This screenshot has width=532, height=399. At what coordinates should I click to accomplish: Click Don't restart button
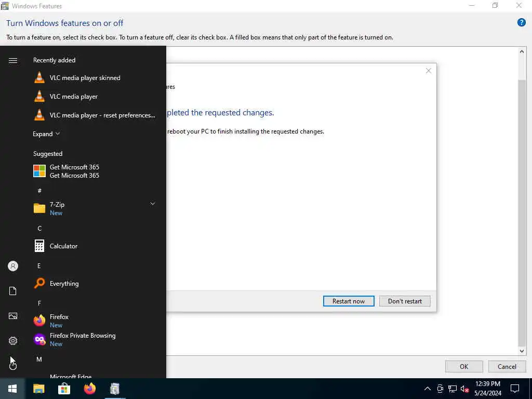pos(405,301)
